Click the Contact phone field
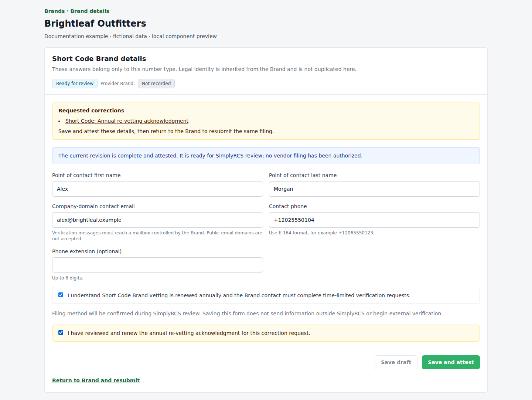The image size is (532, 400). pyautogui.click(x=374, y=220)
